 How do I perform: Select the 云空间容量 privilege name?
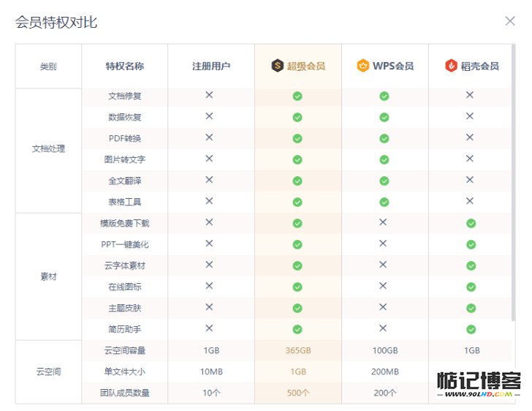tap(124, 350)
